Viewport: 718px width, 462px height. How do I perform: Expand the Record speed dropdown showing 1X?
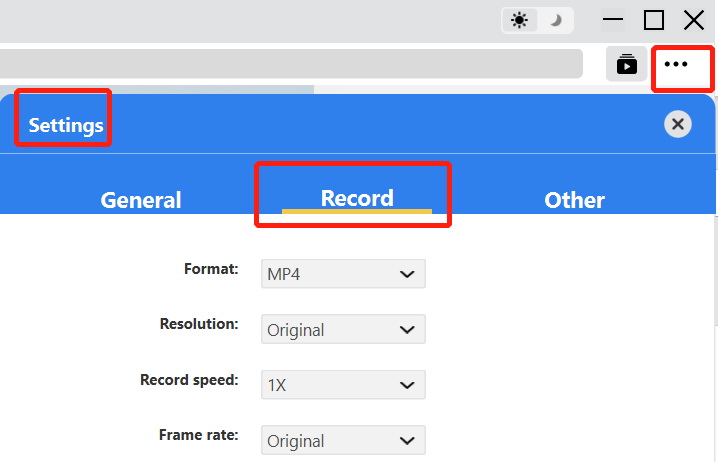(x=343, y=385)
